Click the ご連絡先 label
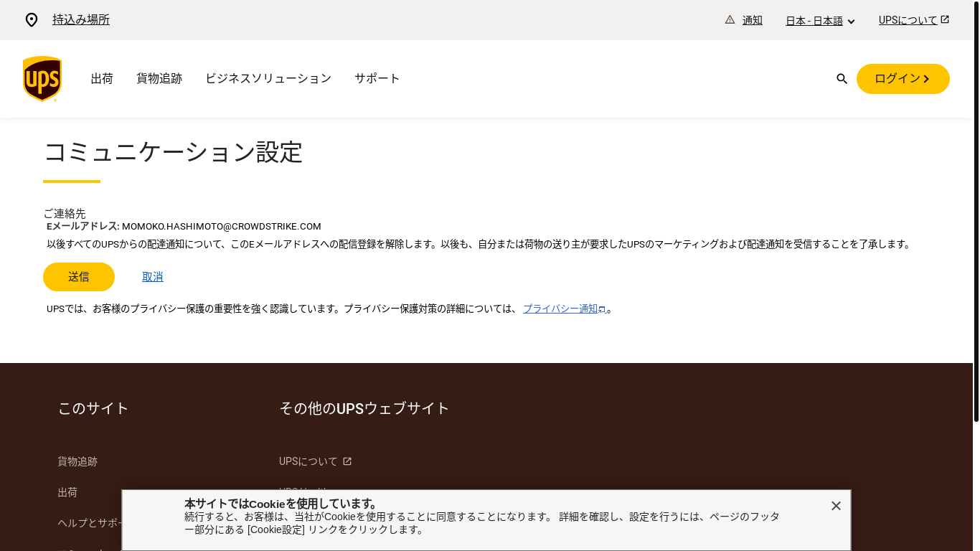980x551 pixels. point(65,213)
